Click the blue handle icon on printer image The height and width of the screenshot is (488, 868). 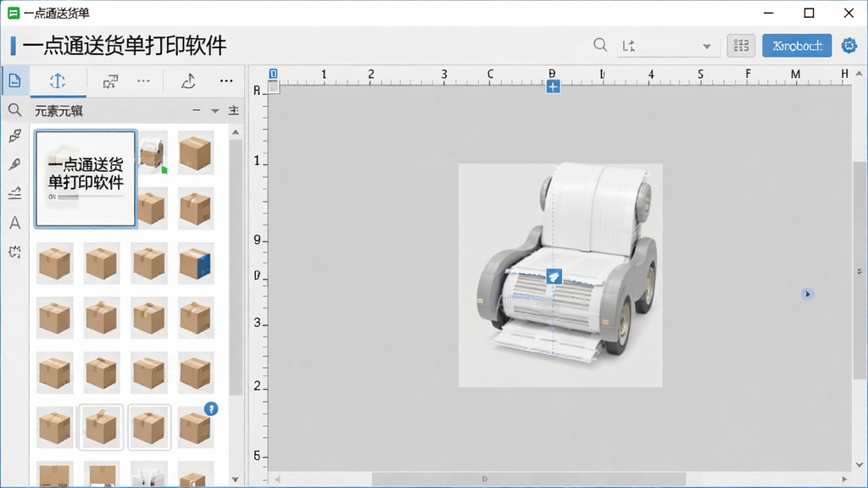point(554,277)
